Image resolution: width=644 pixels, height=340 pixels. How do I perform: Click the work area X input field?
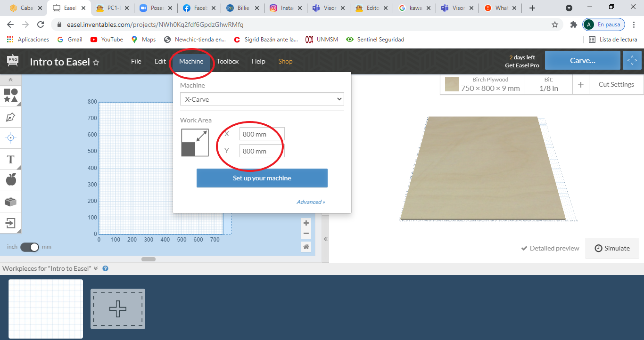262,134
